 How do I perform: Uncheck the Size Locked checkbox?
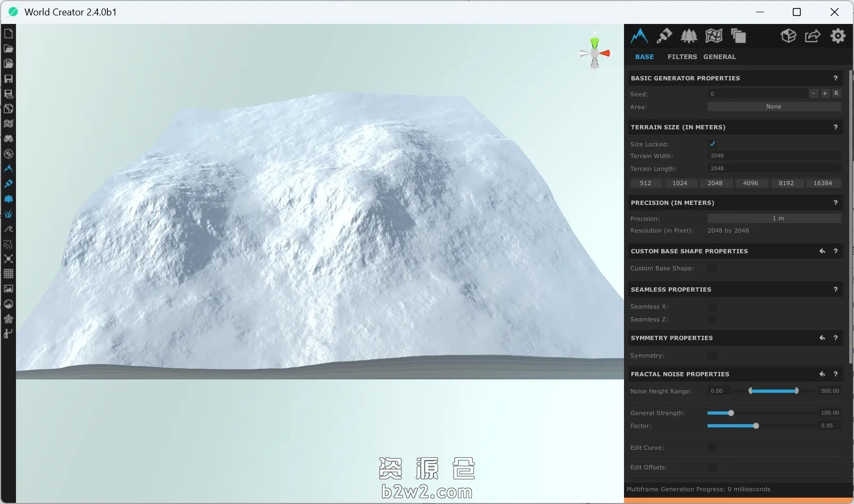pos(712,144)
